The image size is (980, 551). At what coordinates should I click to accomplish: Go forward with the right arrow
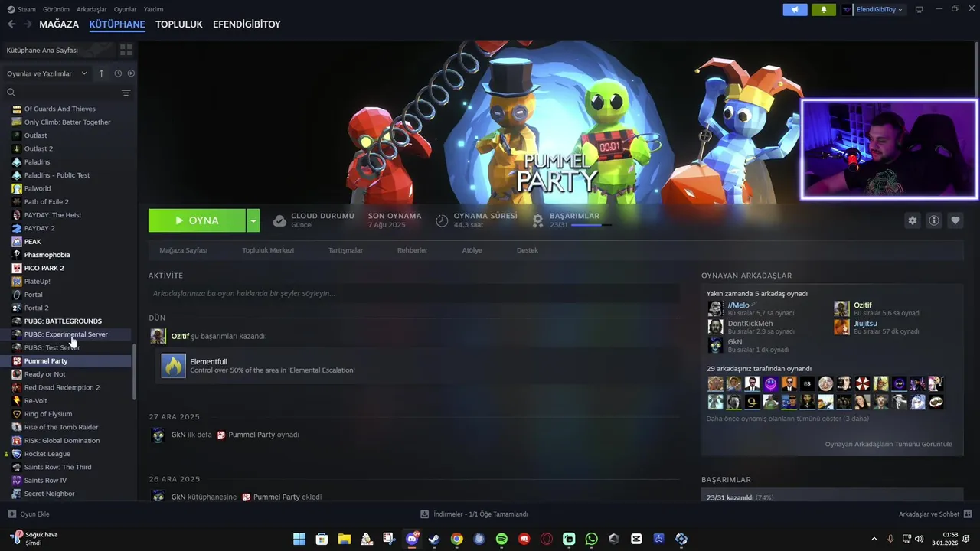pyautogui.click(x=28, y=24)
